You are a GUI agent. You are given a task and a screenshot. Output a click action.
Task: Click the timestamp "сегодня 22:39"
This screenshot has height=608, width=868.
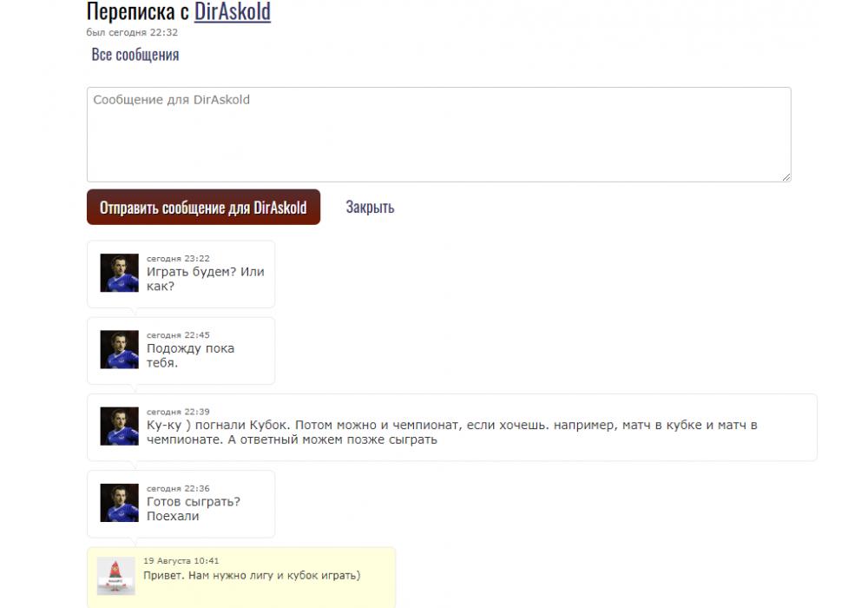(x=178, y=412)
